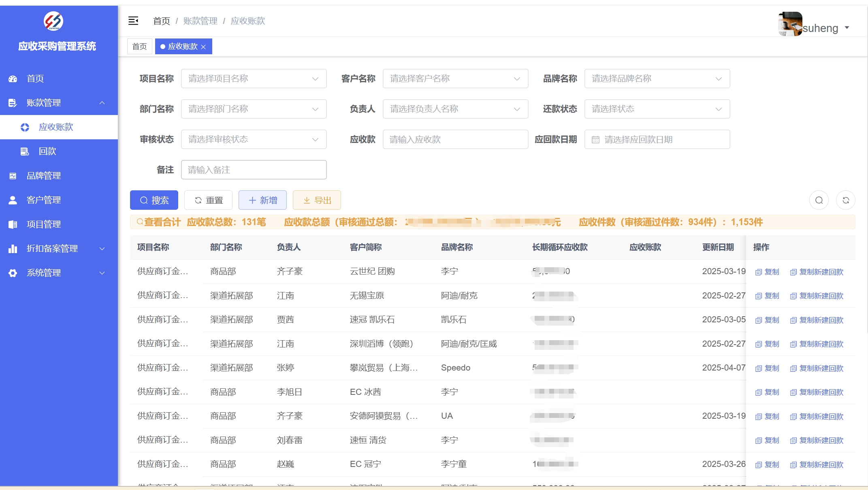
Task: Click the app logo at top of sidebar
Action: [53, 21]
